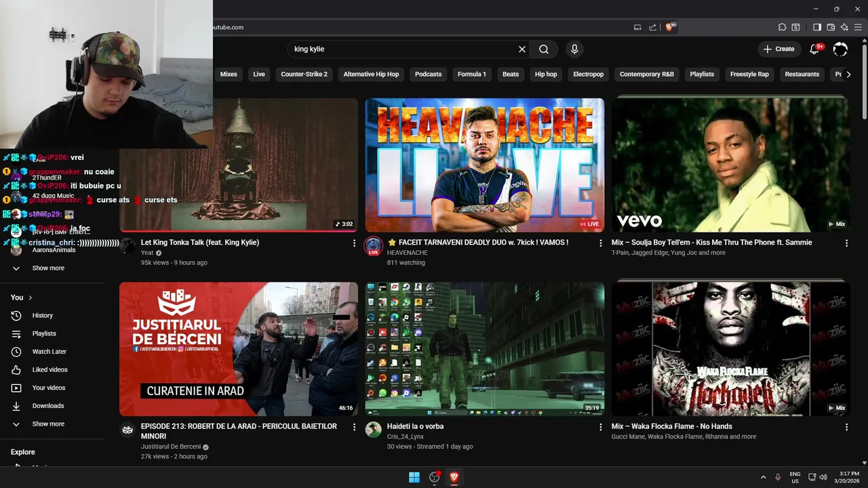Image resolution: width=868 pixels, height=488 pixels.
Task: Open Liked videos in the sidebar
Action: point(51,369)
